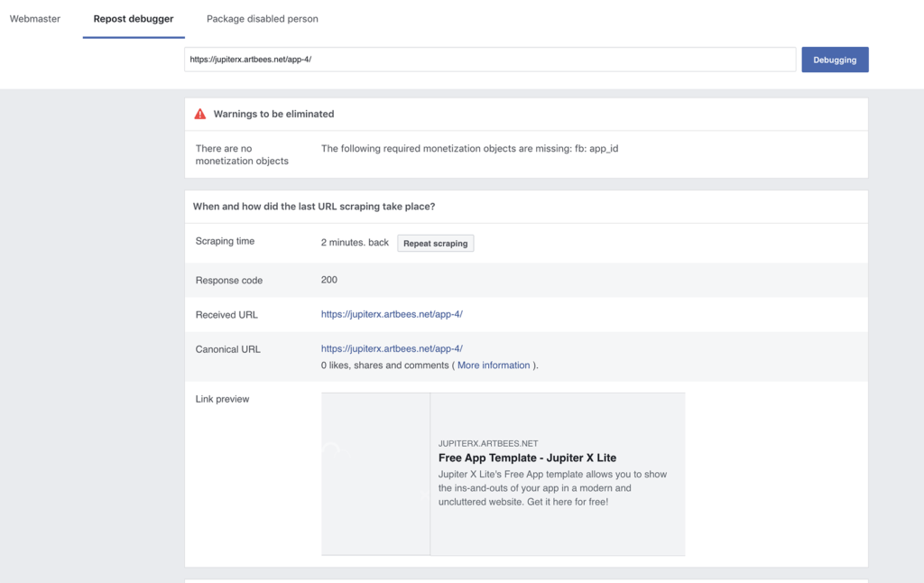Screen dimensions: 924x583
Task: Click the preview description about Jupiter X Lite's template
Action: point(552,488)
